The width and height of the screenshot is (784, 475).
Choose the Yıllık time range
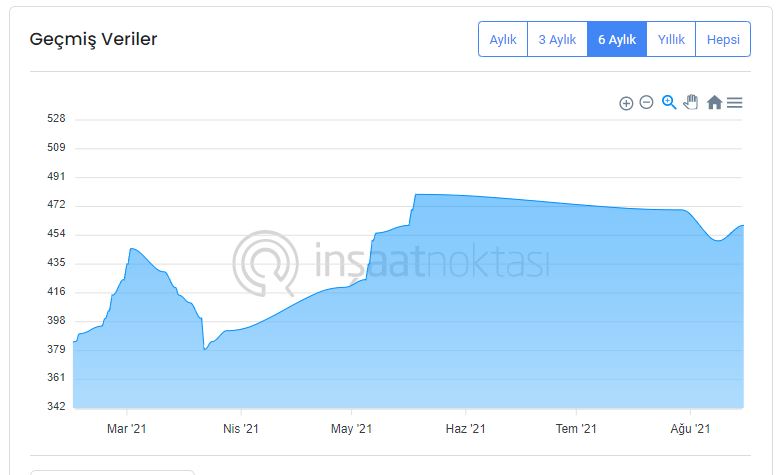[671, 39]
